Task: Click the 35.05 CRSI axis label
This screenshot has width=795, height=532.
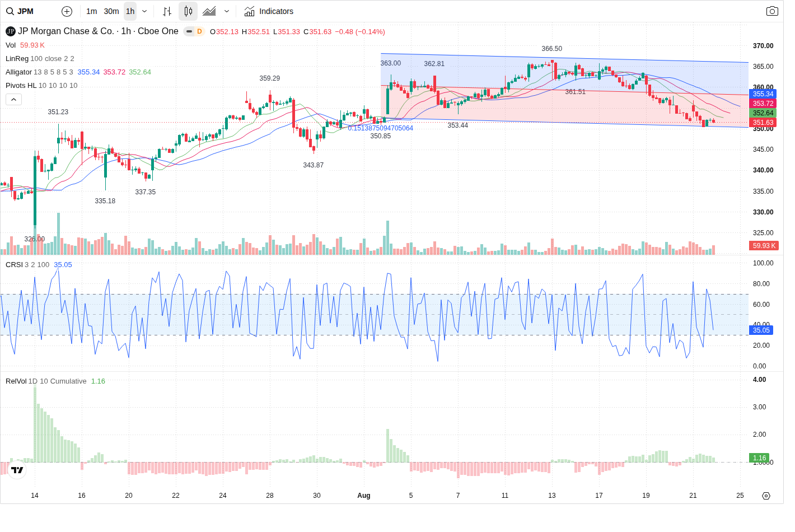Action: coord(761,330)
